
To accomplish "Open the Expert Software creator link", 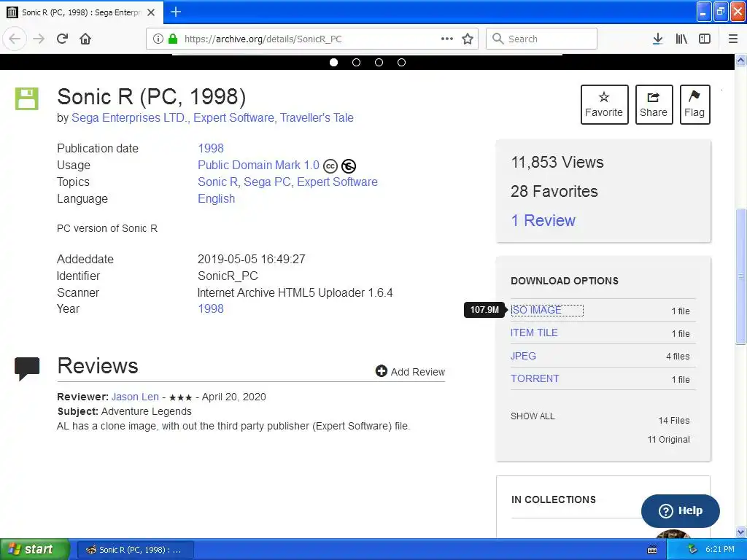I will click(x=234, y=117).
